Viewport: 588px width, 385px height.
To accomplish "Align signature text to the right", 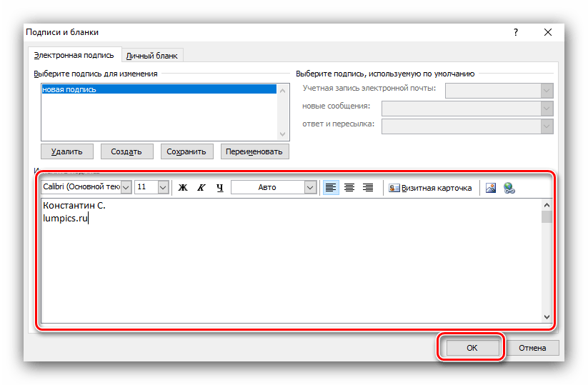I will click(x=368, y=188).
